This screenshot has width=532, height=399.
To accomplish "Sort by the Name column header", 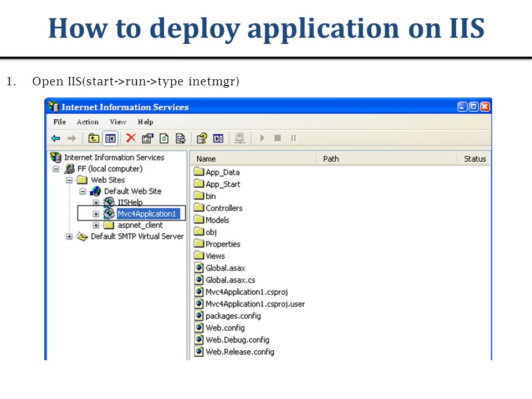I will [x=253, y=159].
